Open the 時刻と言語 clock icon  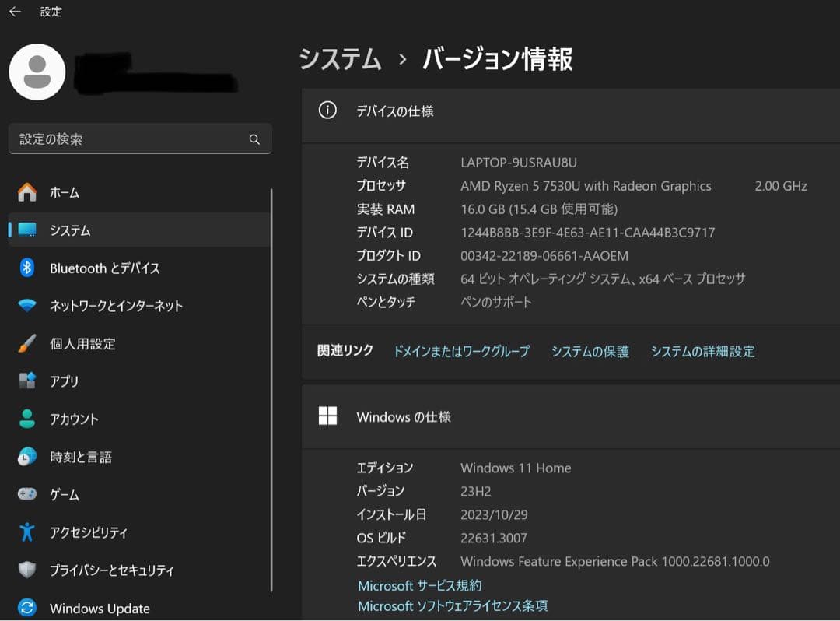pos(27,457)
